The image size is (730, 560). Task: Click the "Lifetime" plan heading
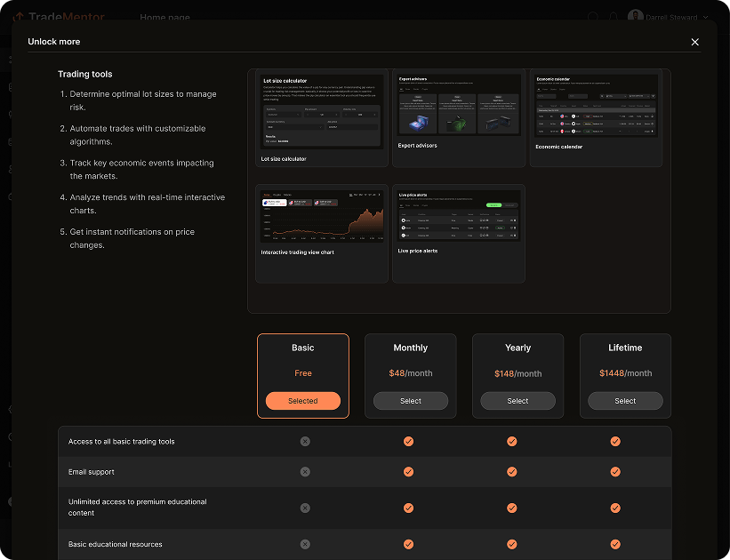[x=625, y=348]
